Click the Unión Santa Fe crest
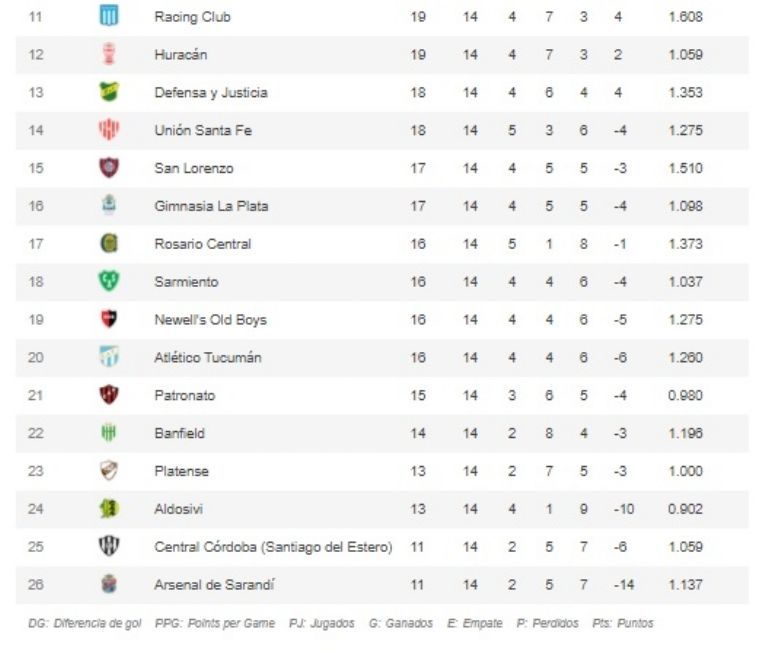Image resolution: width=768 pixels, height=651 pixels. pyautogui.click(x=109, y=130)
